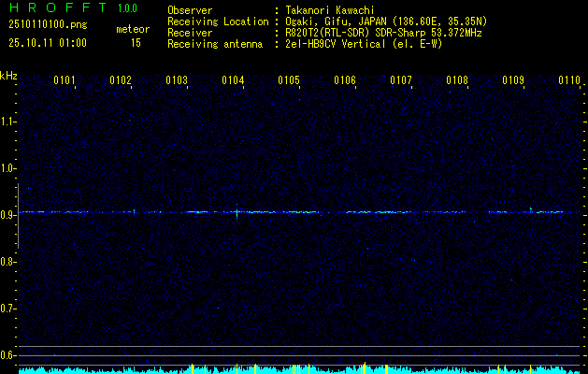Image resolution: width=588 pixels, height=374 pixels.
Task: Click time marker 0106
Action: 345,80
